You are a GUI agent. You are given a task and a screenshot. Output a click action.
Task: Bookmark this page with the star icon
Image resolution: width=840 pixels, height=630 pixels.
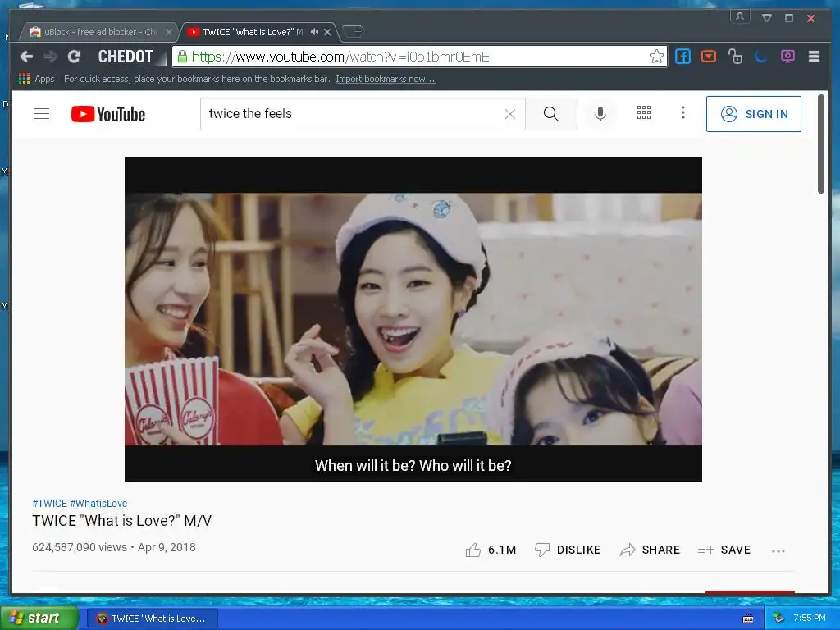[x=656, y=57]
